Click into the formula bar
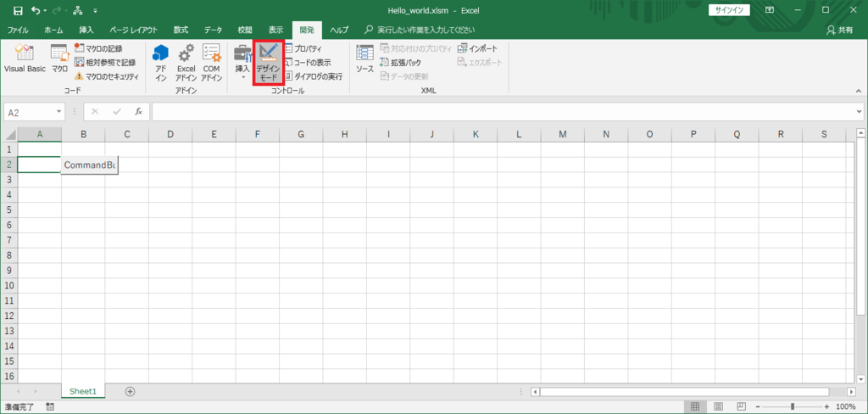The height and width of the screenshot is (414, 868). 503,111
